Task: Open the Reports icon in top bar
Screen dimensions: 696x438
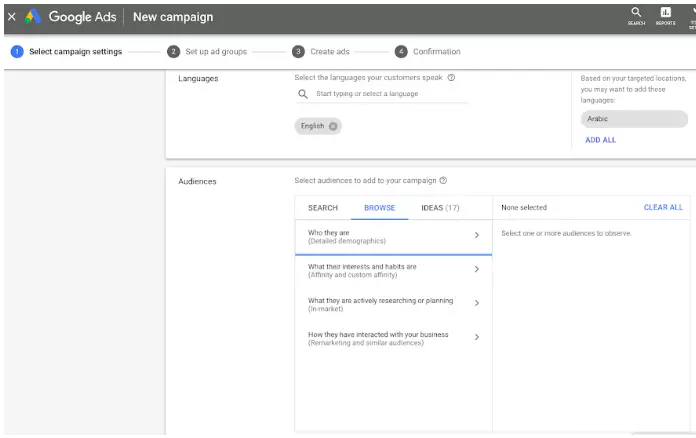Action: click(665, 16)
